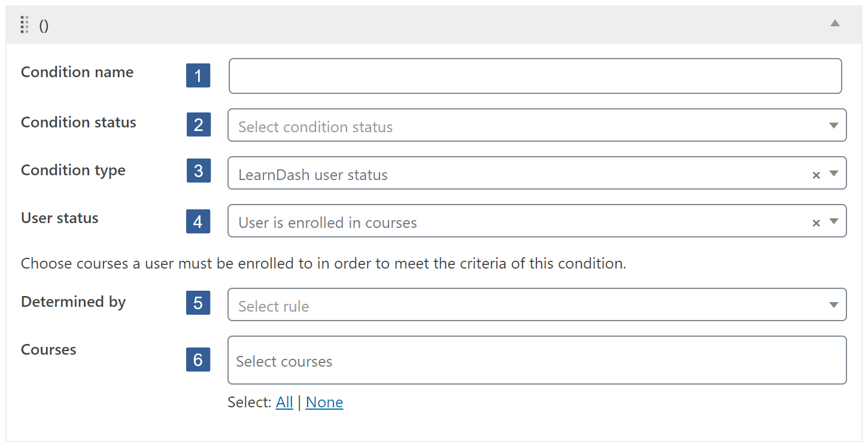Click the numbered badge 3 beside Condition type

tap(198, 170)
